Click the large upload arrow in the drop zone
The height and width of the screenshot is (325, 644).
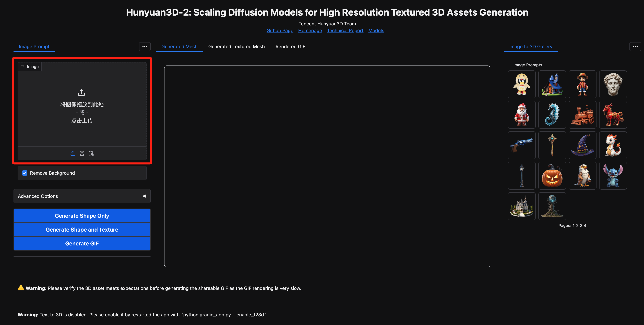[x=81, y=92]
